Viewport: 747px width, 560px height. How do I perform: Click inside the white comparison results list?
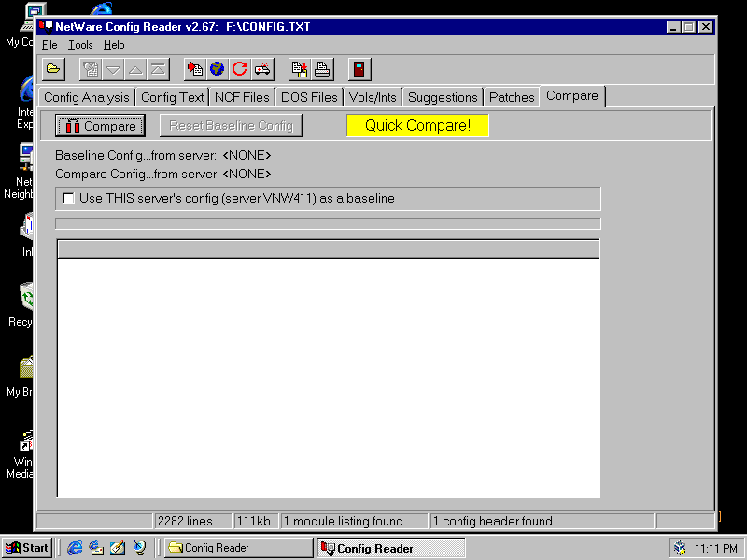[328, 377]
